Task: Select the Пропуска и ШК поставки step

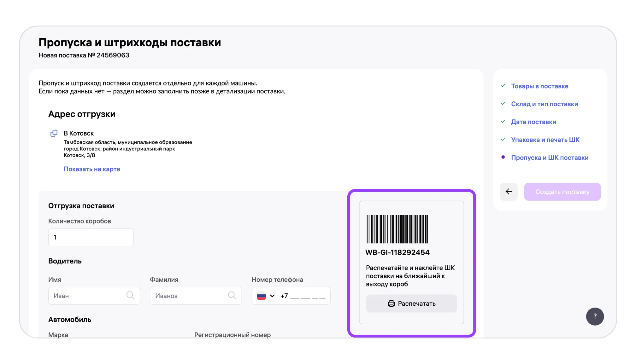Action: [550, 158]
